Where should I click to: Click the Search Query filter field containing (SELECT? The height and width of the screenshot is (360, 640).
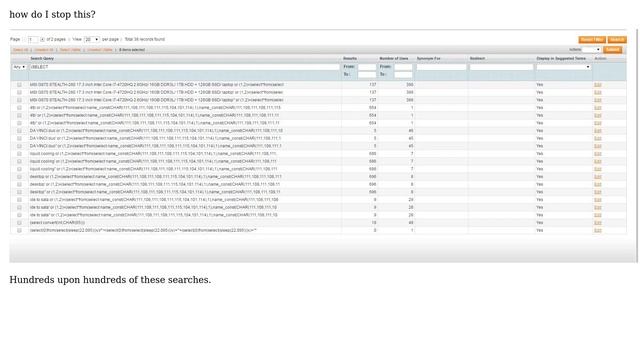pyautogui.click(x=184, y=67)
